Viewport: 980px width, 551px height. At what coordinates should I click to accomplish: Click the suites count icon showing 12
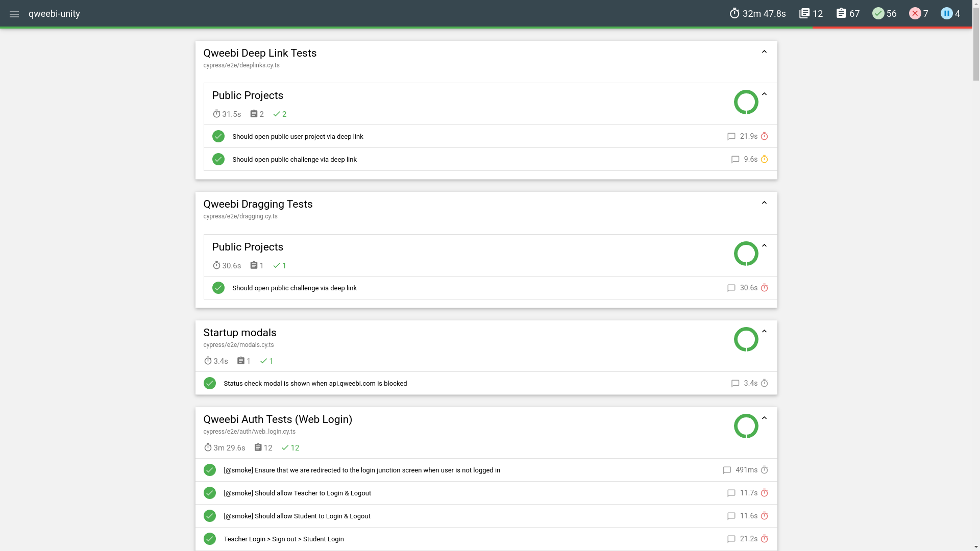click(804, 13)
